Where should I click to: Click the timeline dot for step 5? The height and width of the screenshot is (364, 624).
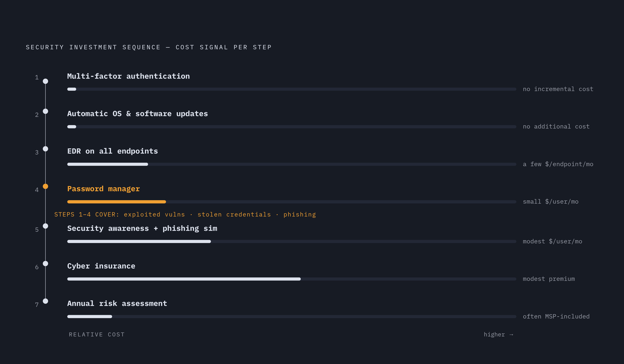pyautogui.click(x=45, y=226)
